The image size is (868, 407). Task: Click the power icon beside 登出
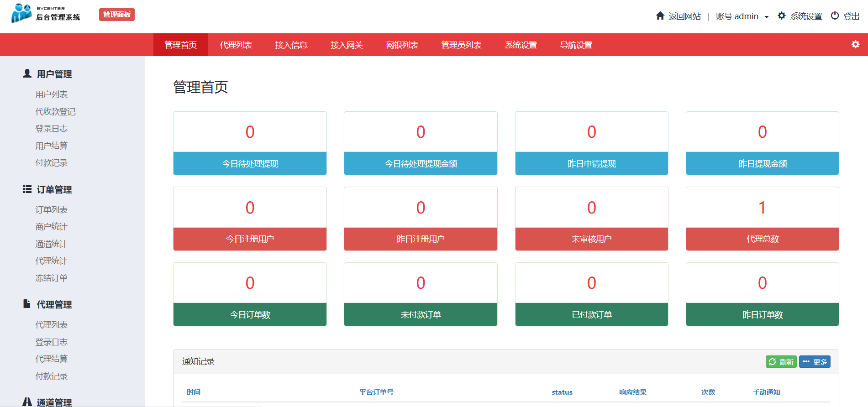coord(835,16)
